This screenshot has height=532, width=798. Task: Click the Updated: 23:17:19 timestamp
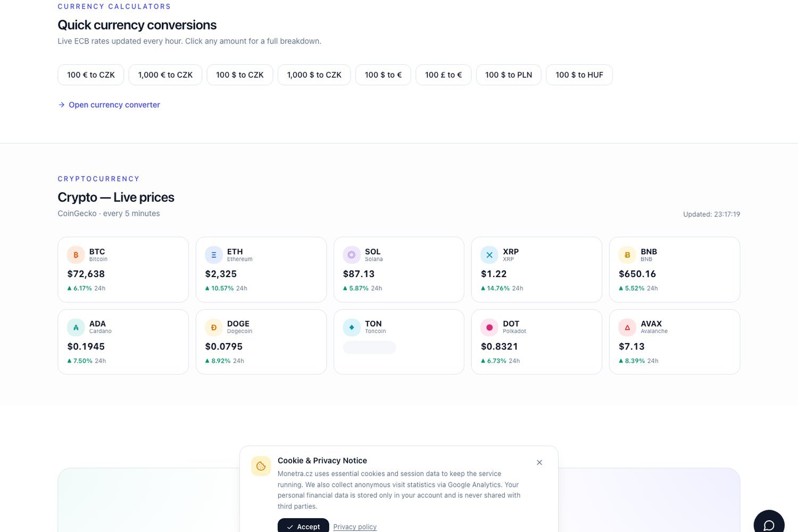point(711,214)
